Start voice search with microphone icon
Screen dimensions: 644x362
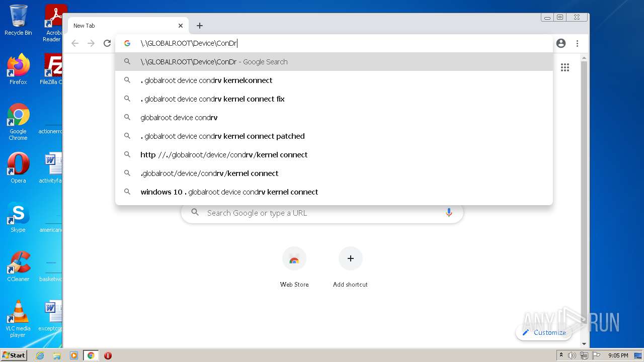click(x=449, y=213)
